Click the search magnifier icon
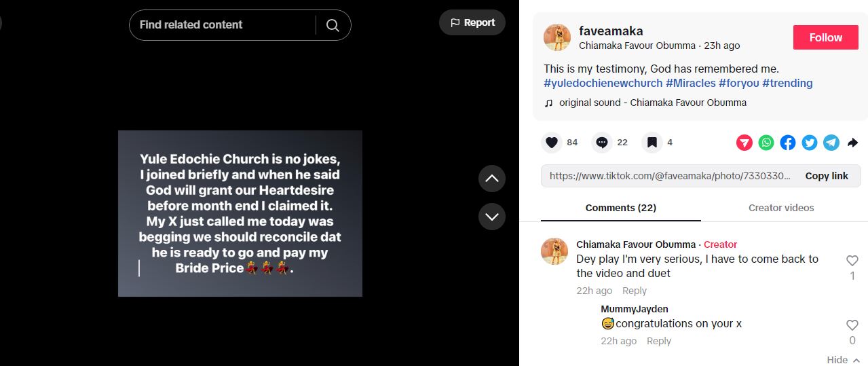Screen dimensions: 868x366 click(333, 25)
